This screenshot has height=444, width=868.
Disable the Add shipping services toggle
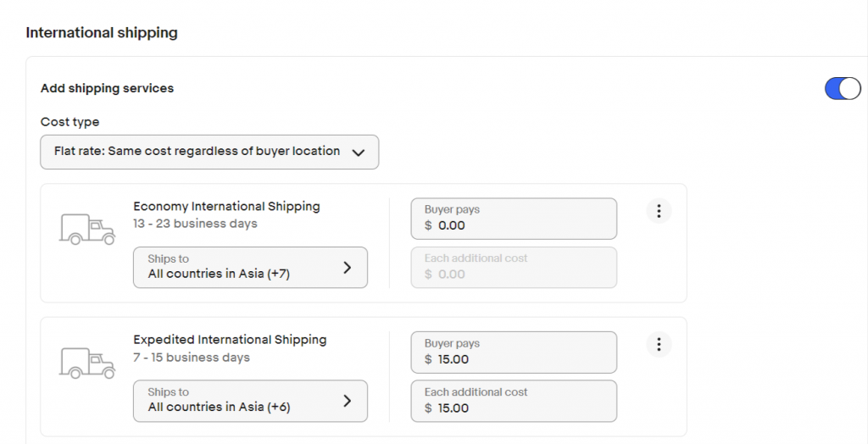(843, 88)
